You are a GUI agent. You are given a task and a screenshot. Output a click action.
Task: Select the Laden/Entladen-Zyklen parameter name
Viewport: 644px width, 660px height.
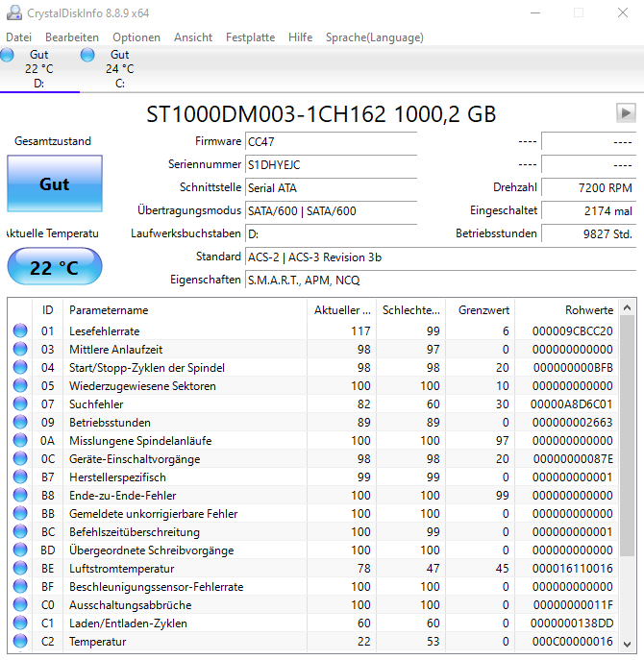128,623
